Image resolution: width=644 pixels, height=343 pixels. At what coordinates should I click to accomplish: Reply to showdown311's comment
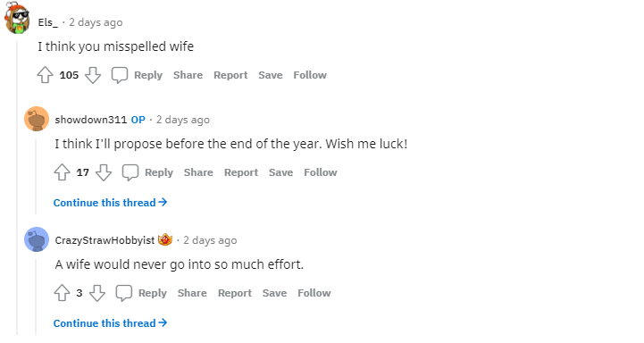148,172
